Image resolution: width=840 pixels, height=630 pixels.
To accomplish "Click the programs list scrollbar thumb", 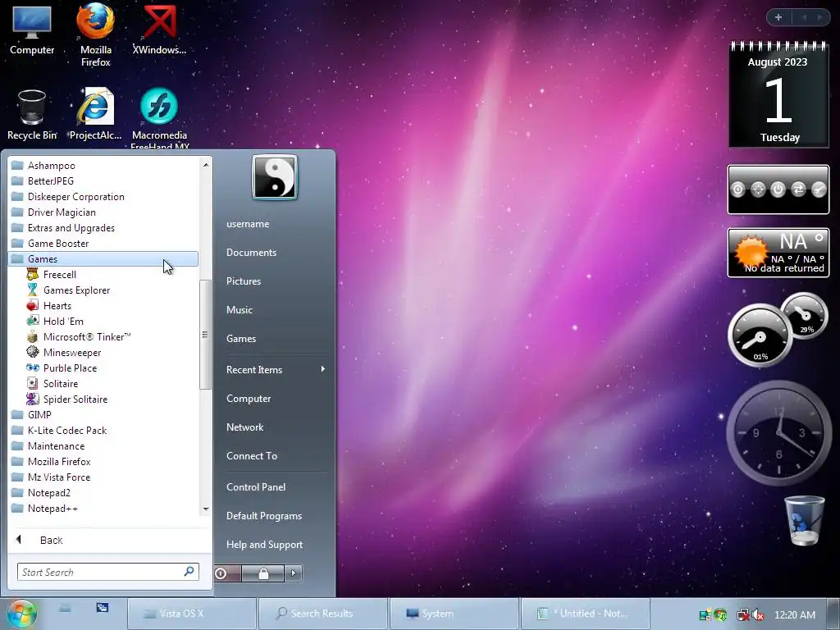I will coord(205,335).
